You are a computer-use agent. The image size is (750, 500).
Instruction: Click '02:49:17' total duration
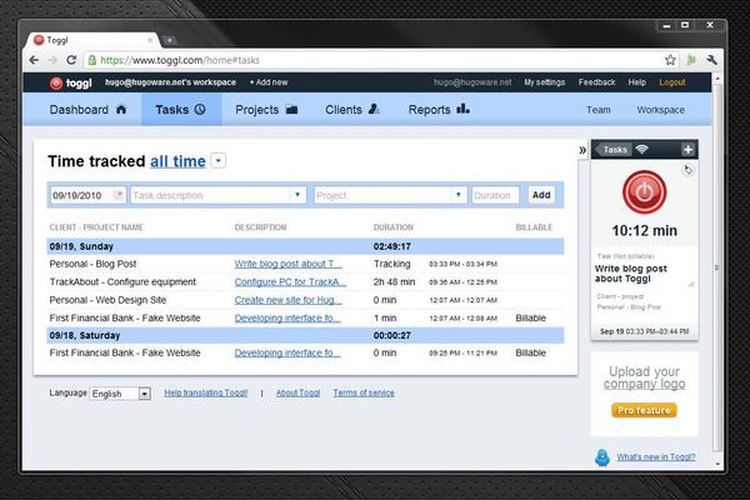click(x=392, y=246)
